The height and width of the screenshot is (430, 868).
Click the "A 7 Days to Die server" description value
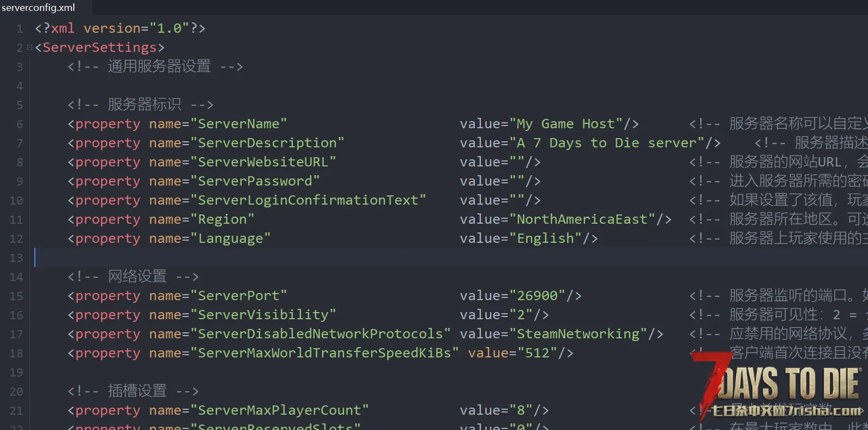coord(606,143)
